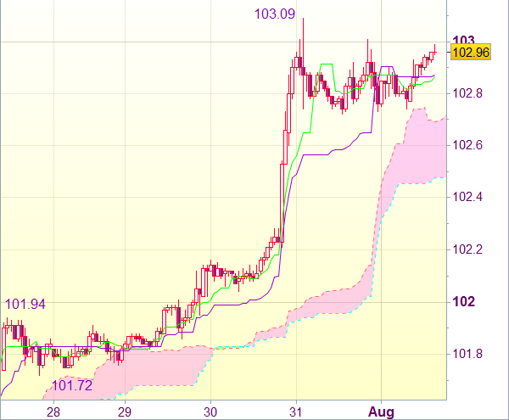Click the low price annotation 101.72
This screenshot has width=509, height=420.
72,385
